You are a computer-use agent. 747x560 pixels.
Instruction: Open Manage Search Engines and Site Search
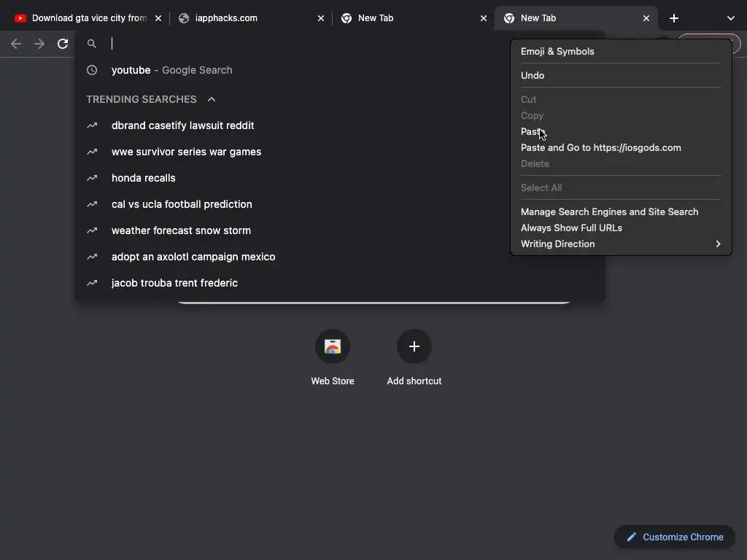(x=609, y=211)
